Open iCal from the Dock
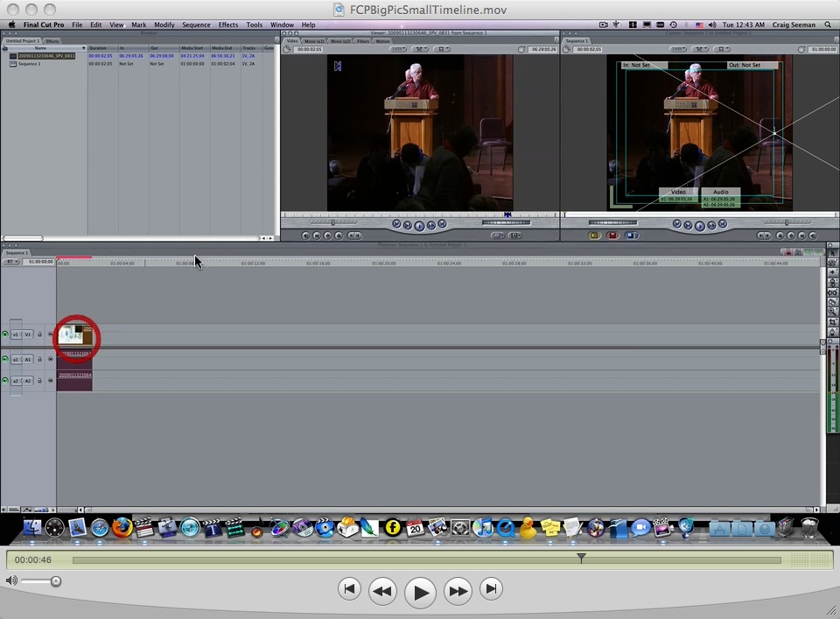This screenshot has width=840, height=619. 415,528
